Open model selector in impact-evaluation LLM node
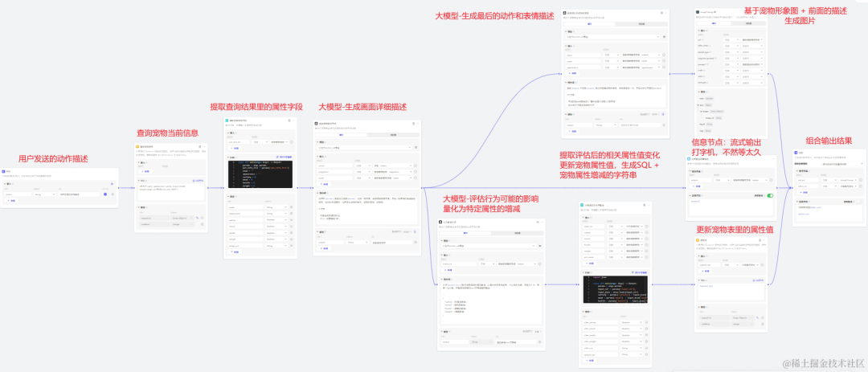868x372 pixels. coord(489,246)
